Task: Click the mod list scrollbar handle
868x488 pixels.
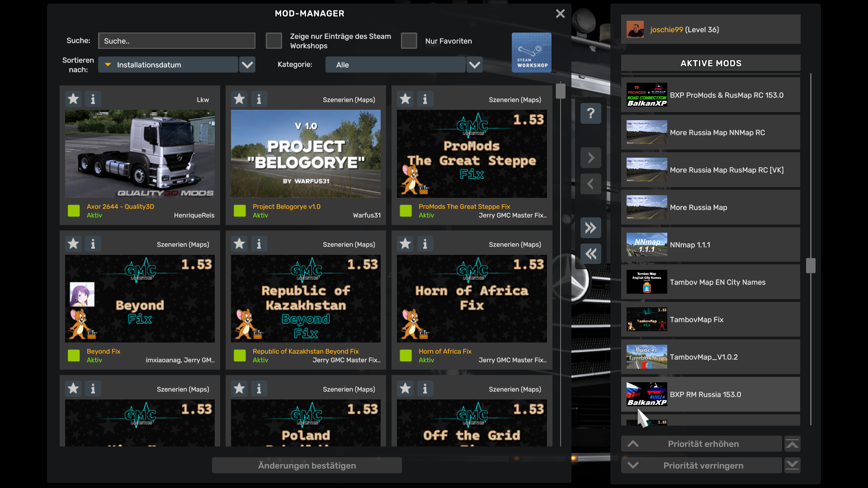Action: tap(561, 91)
